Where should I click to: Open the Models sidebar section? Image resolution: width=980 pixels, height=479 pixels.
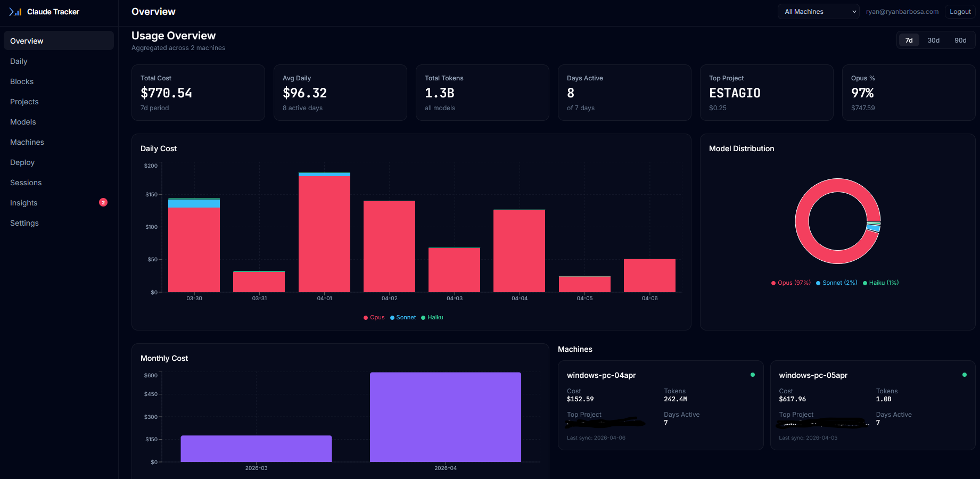pos(22,122)
